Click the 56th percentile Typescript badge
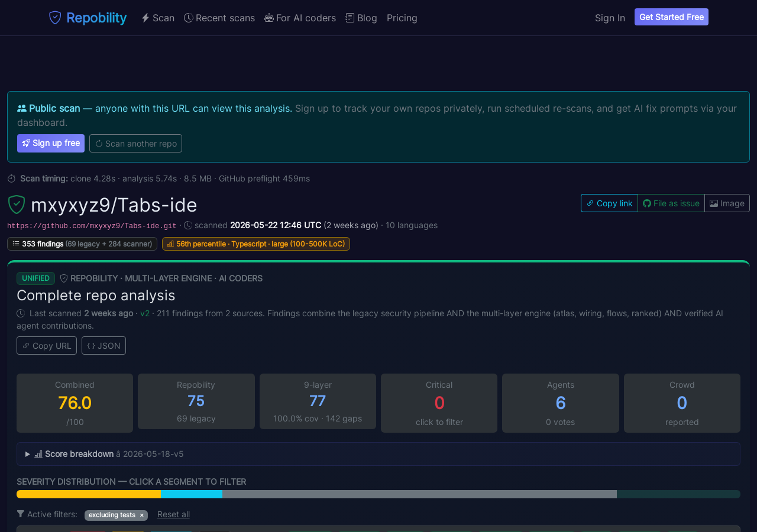This screenshot has height=532, width=757. pos(256,244)
